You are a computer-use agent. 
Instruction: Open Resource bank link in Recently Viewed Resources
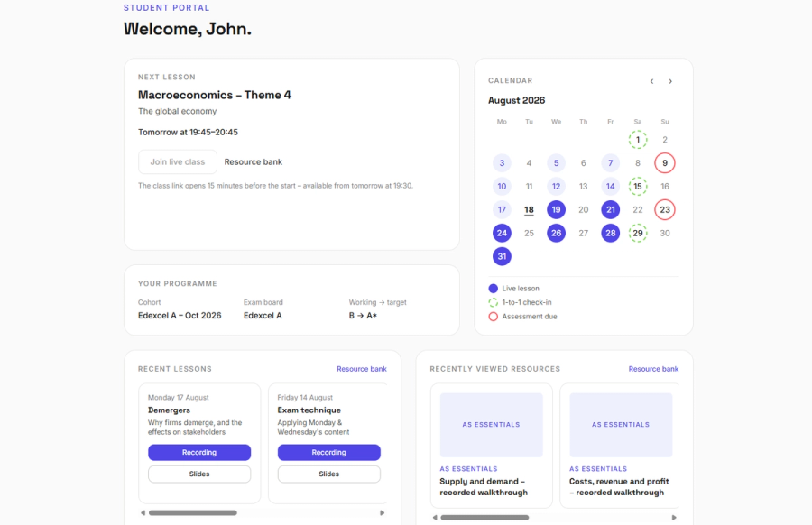point(653,369)
